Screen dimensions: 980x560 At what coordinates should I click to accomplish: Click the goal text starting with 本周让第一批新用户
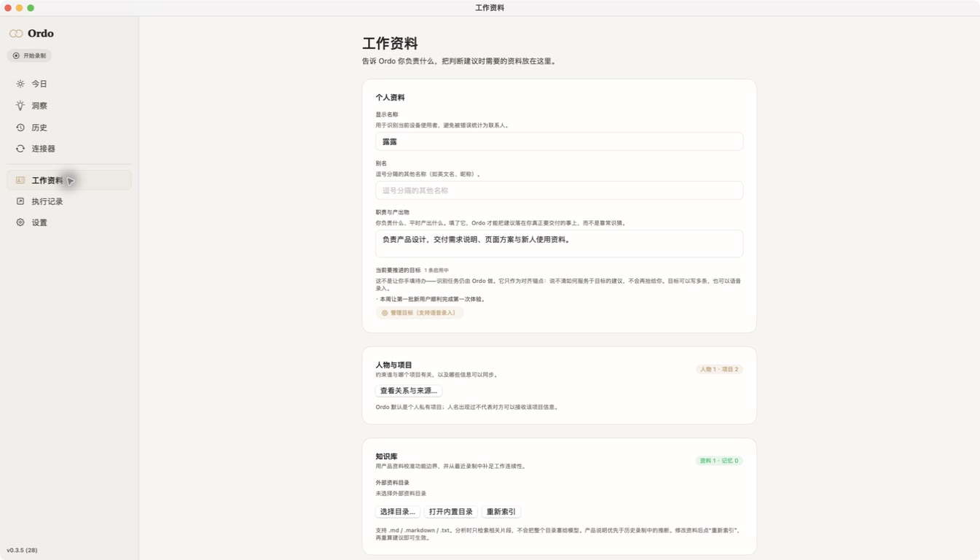pos(432,299)
